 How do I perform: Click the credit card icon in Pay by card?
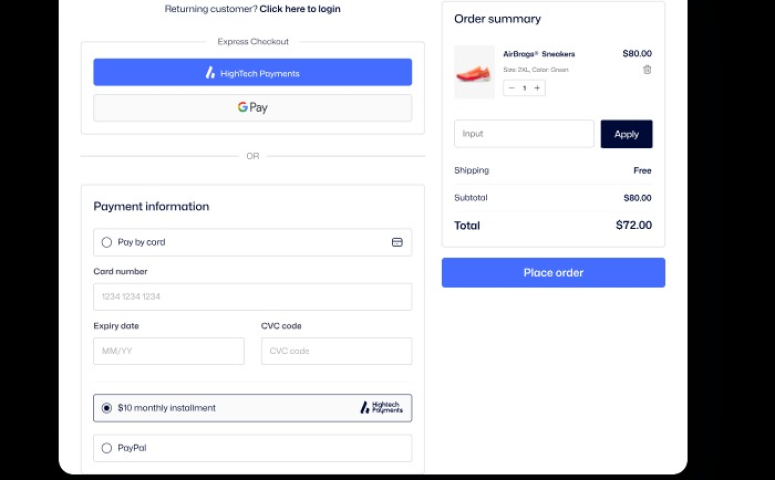click(397, 242)
